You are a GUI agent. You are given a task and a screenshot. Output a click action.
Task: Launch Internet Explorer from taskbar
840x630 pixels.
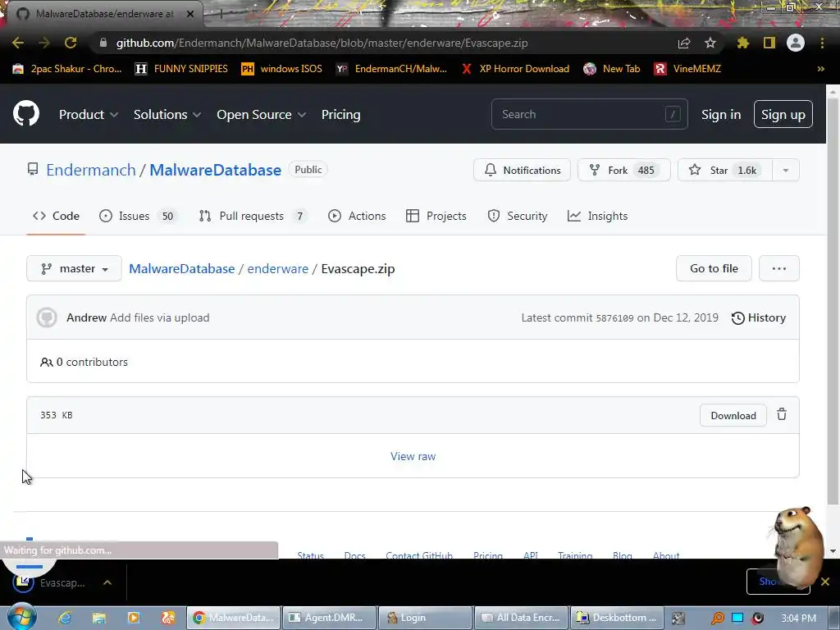click(65, 618)
